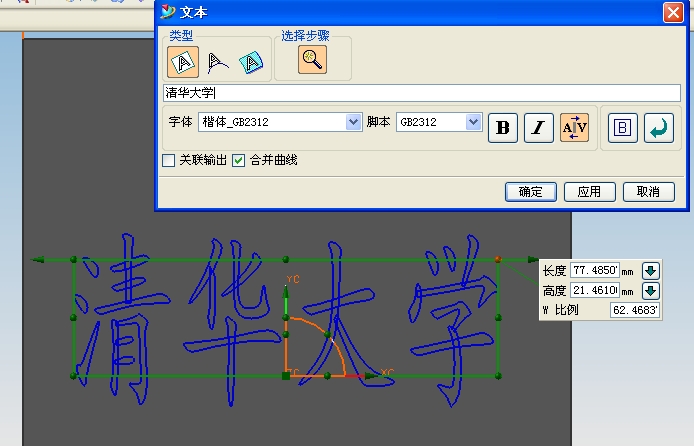Click the 长度 value field
This screenshot has height=446, width=694.
[595, 270]
